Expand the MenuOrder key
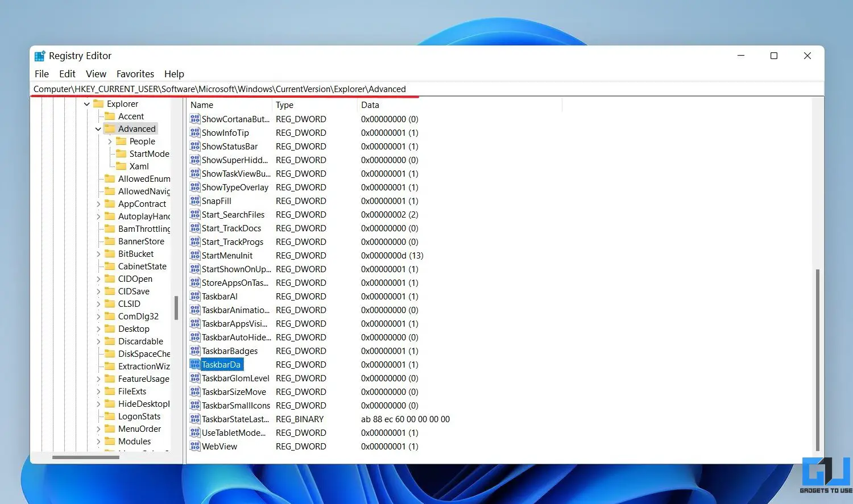This screenshot has width=853, height=504. (x=98, y=429)
